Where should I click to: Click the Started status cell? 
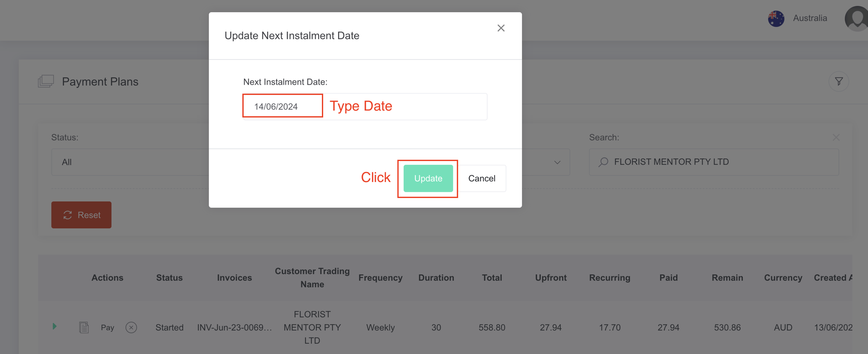coord(169,327)
